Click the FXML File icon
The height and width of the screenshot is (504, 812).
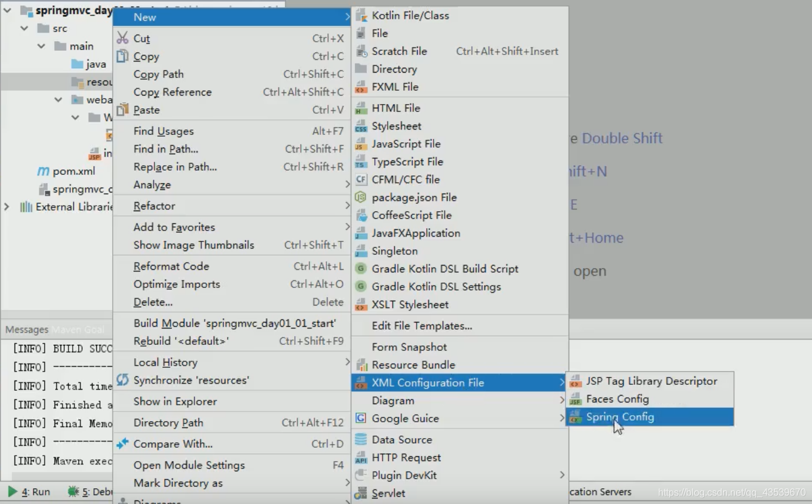(361, 87)
